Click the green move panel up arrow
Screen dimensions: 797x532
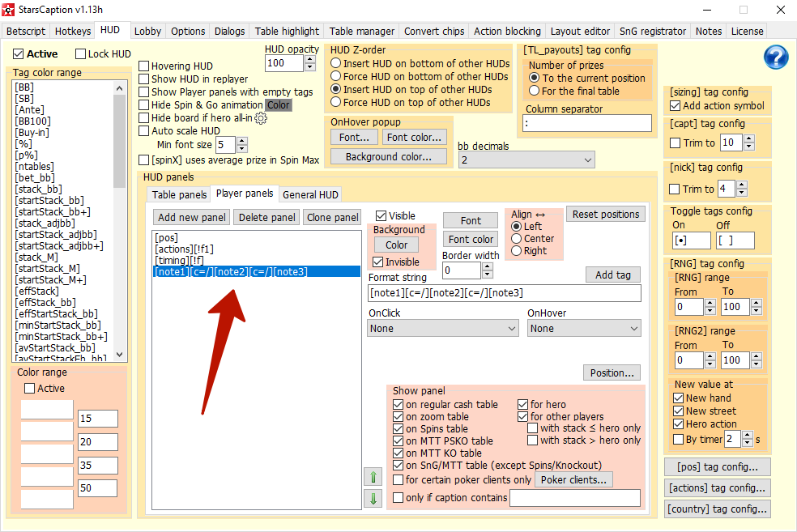point(373,477)
